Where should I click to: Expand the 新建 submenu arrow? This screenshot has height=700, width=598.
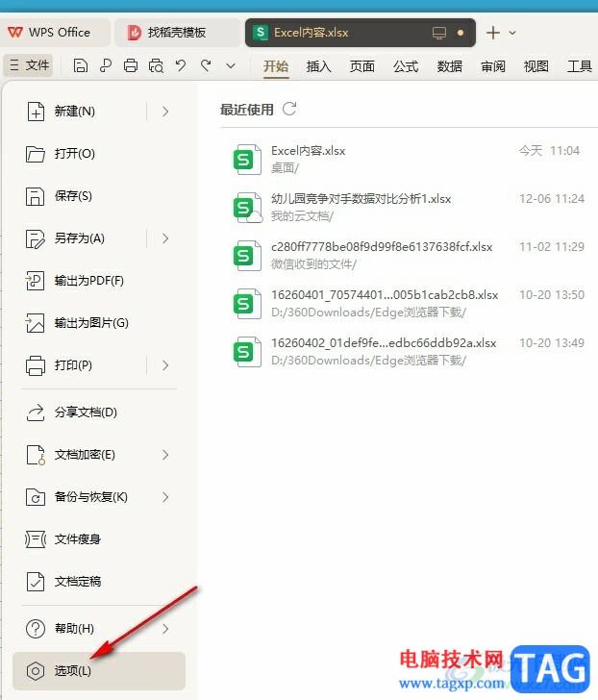[165, 112]
